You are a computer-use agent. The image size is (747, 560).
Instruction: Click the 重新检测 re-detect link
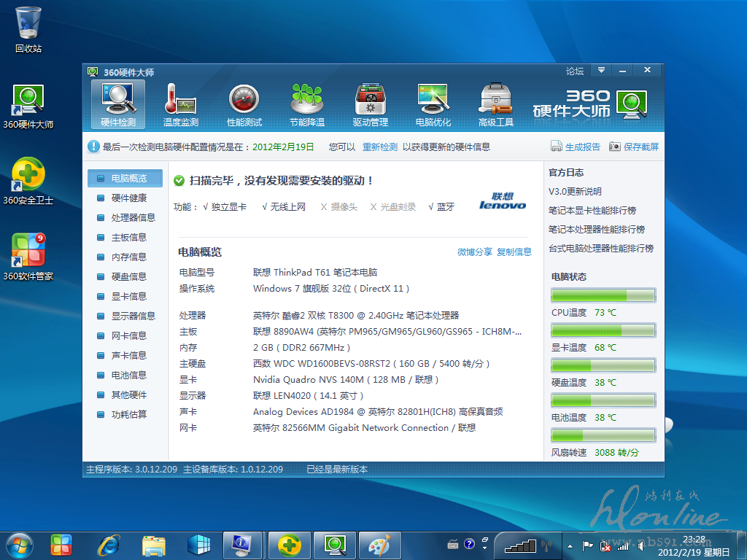pos(380,147)
